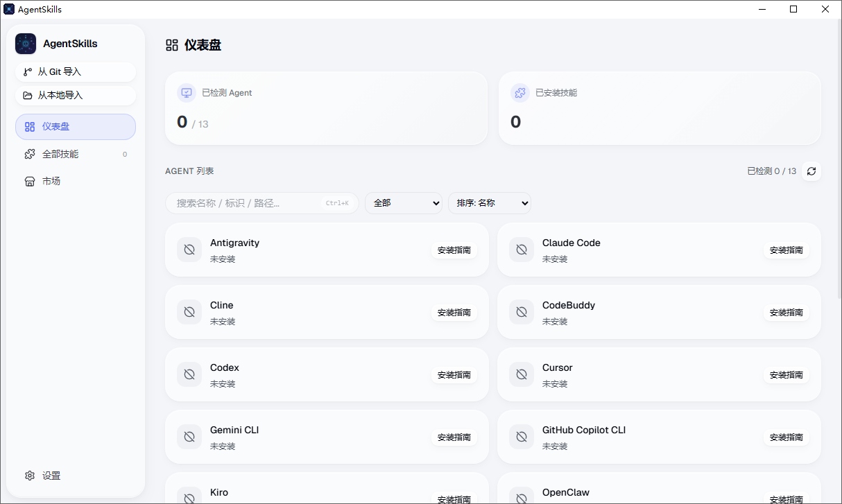842x504 pixels.
Task: Open 安装指南 for Codex
Action: [x=454, y=375]
